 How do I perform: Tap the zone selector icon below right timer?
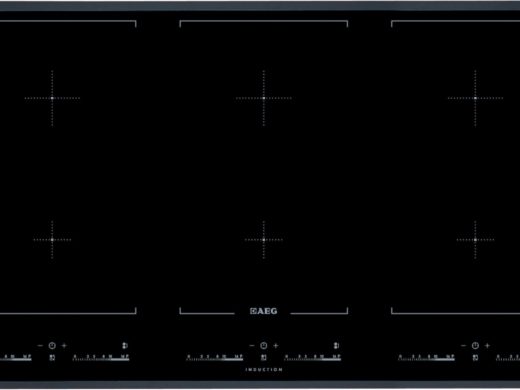click(x=475, y=357)
